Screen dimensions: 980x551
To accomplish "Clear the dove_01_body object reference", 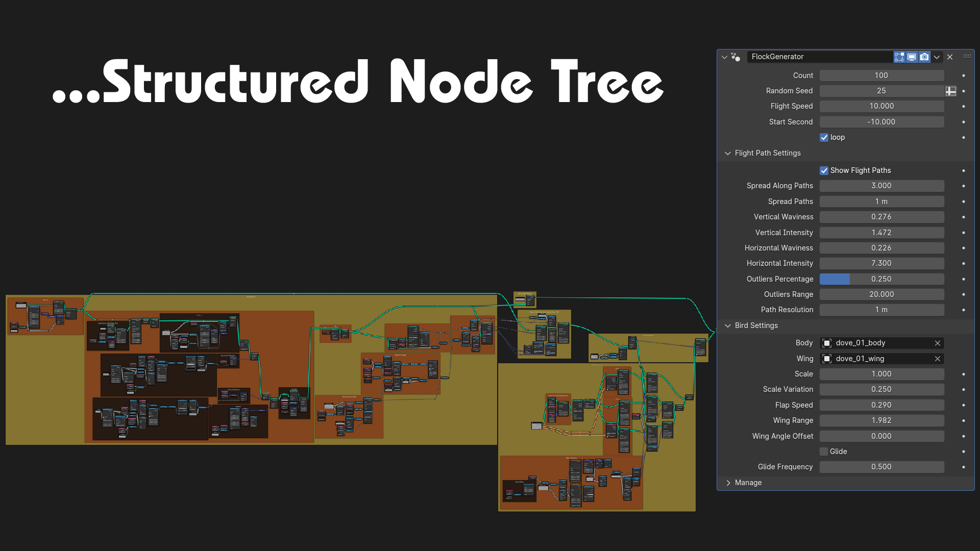I will pyautogui.click(x=937, y=343).
